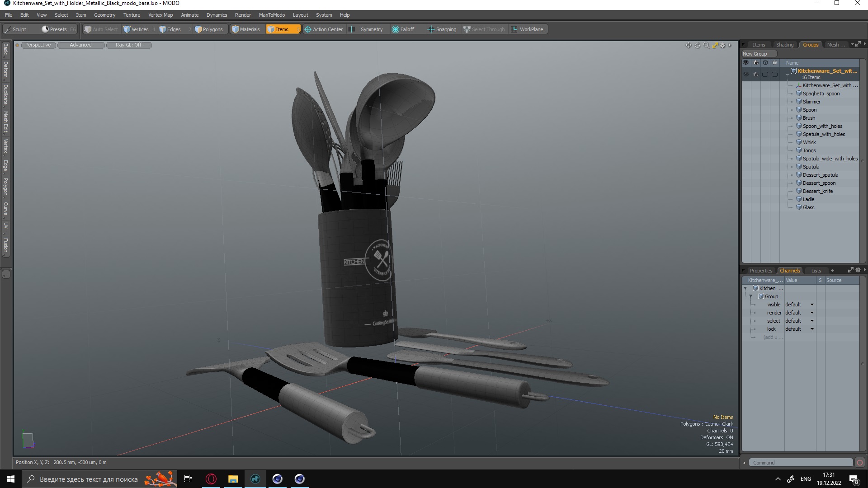Open the Geometry menu
Image resolution: width=868 pixels, height=488 pixels.
104,15
